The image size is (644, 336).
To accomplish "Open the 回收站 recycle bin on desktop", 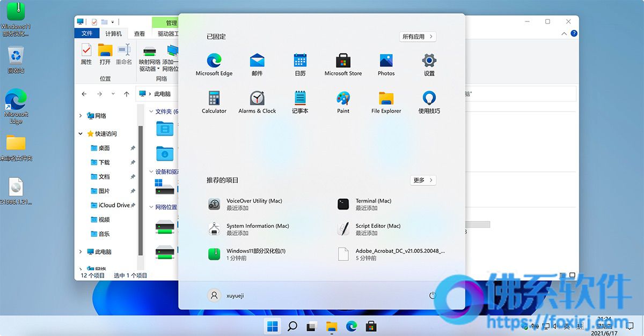I will pos(16,59).
